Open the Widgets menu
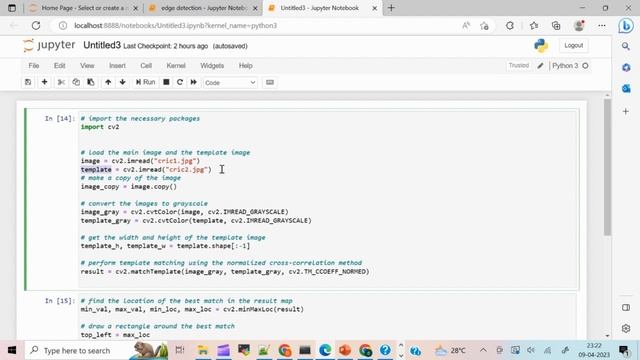The width and height of the screenshot is (640, 360). pyautogui.click(x=212, y=66)
